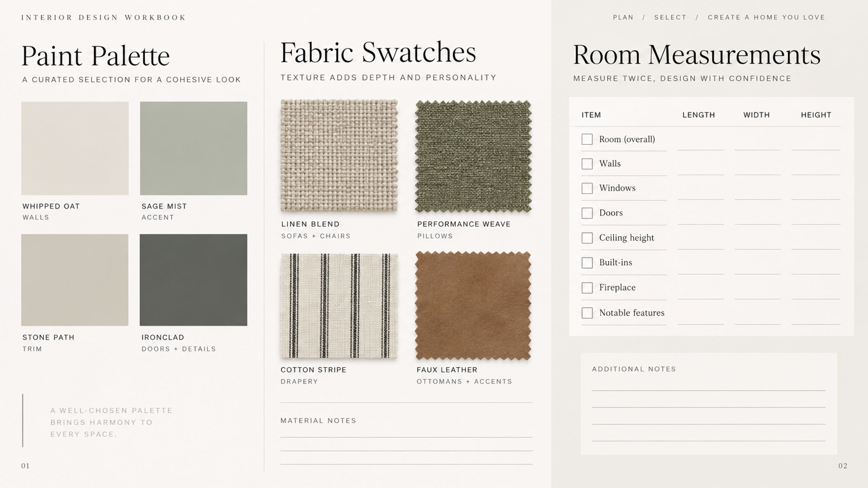Image resolution: width=868 pixels, height=488 pixels.
Task: Click the 'LENGTH' column header
Action: point(699,115)
